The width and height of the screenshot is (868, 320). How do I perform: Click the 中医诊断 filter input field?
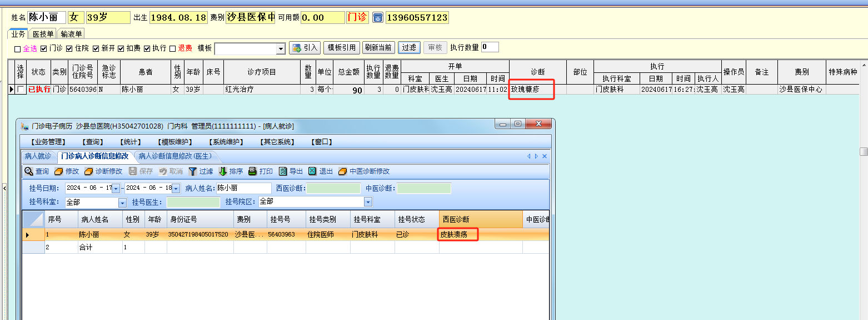[x=424, y=188]
